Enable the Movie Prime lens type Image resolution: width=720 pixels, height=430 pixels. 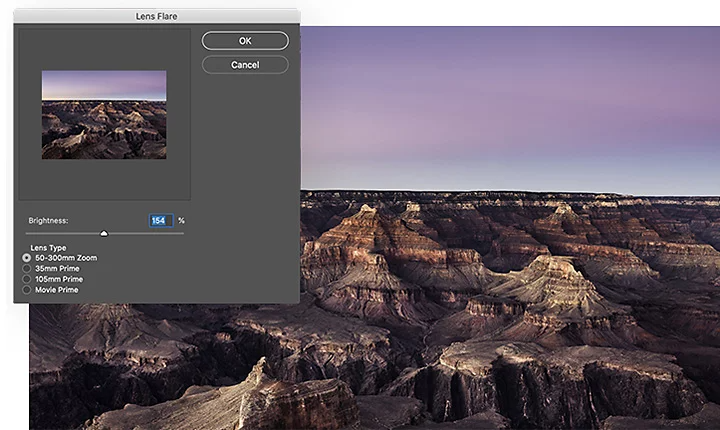(27, 290)
